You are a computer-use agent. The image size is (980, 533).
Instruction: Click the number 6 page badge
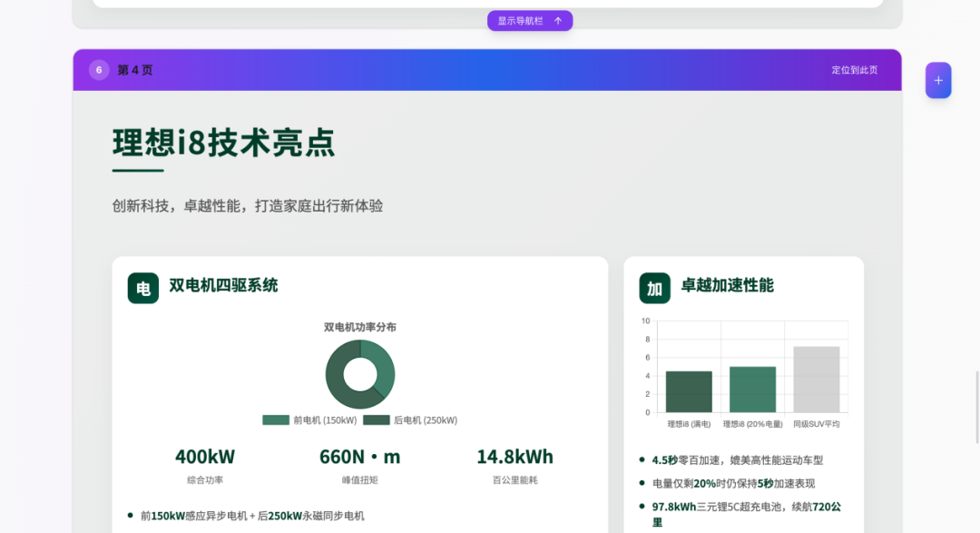coord(99,70)
